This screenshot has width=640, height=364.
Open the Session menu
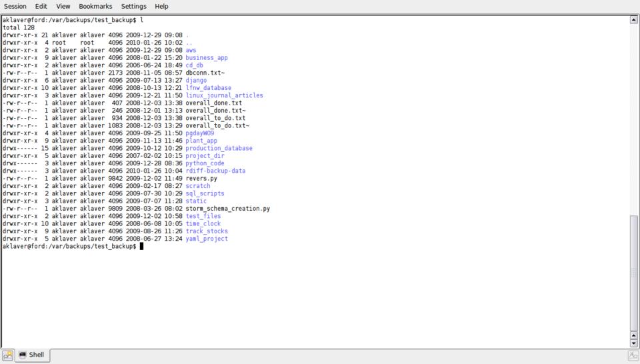pyautogui.click(x=15, y=6)
